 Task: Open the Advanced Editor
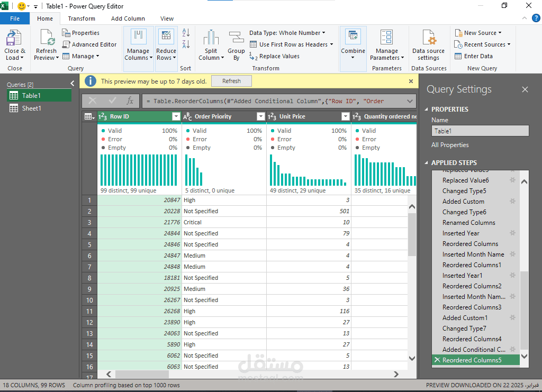pos(89,44)
